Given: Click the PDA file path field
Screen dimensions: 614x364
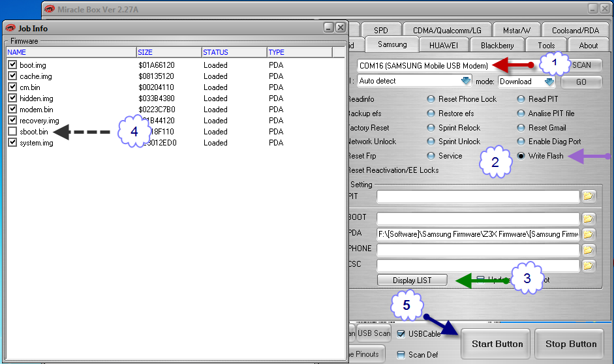Looking at the screenshot, I should pos(478,234).
